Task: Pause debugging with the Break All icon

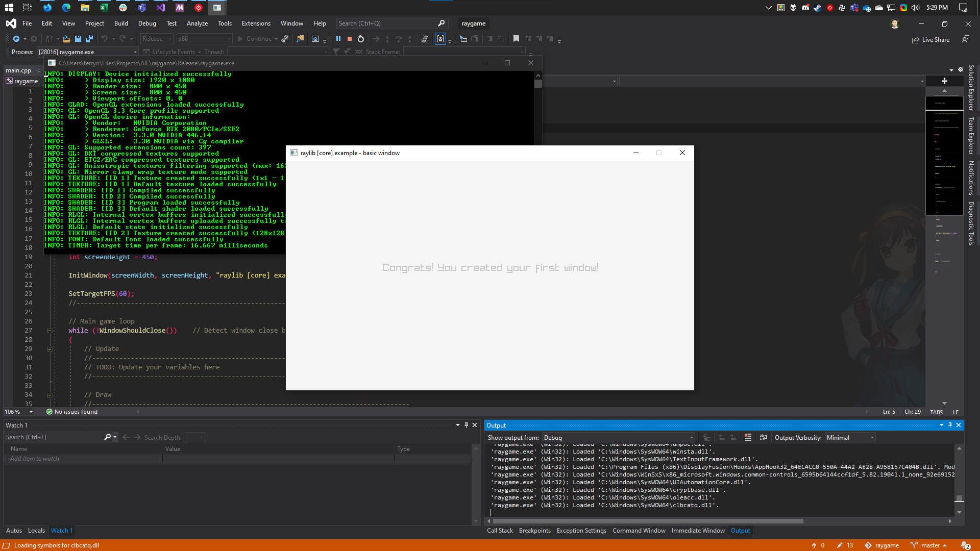Action: tap(338, 39)
